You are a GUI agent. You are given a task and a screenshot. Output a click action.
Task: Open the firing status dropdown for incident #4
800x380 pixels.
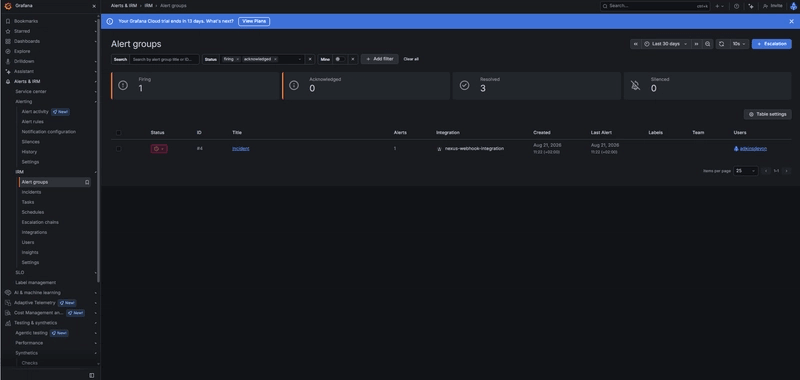159,149
